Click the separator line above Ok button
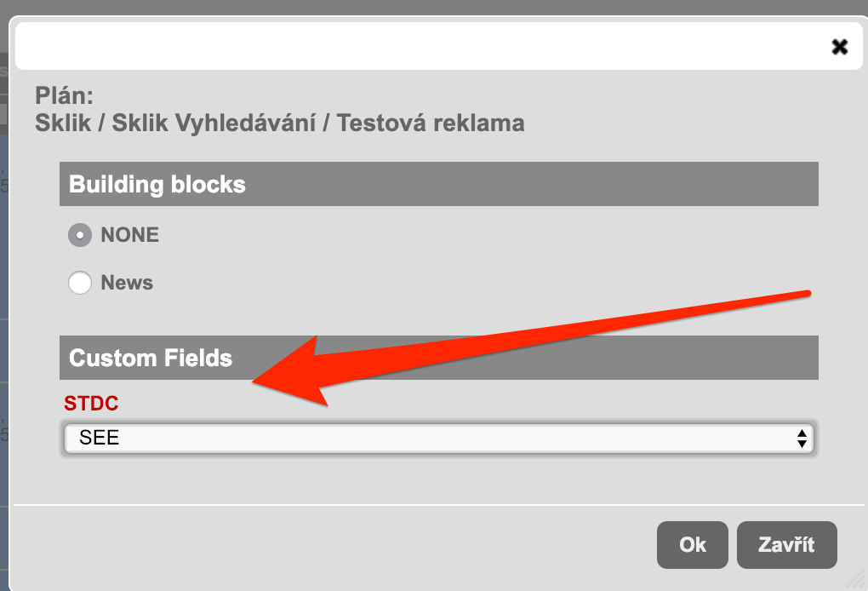868x591 pixels. 438,506
